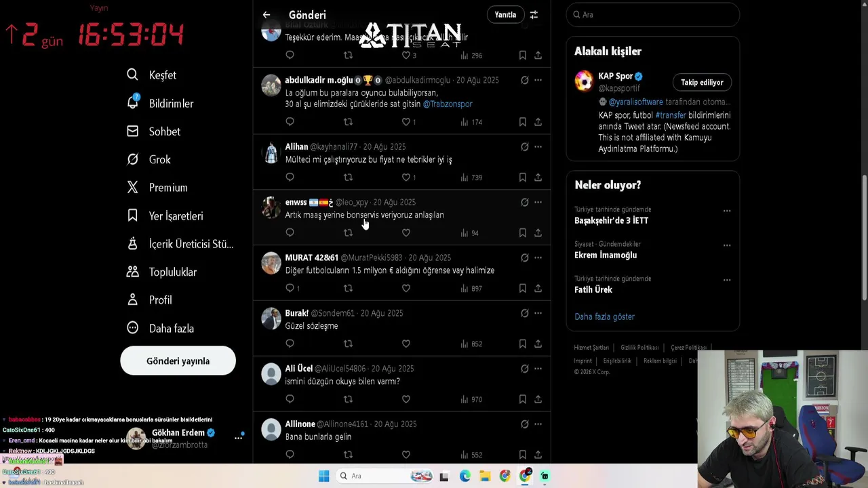Share Ali Ücel's post
Viewport: 868px width, 488px height.
tap(538, 399)
